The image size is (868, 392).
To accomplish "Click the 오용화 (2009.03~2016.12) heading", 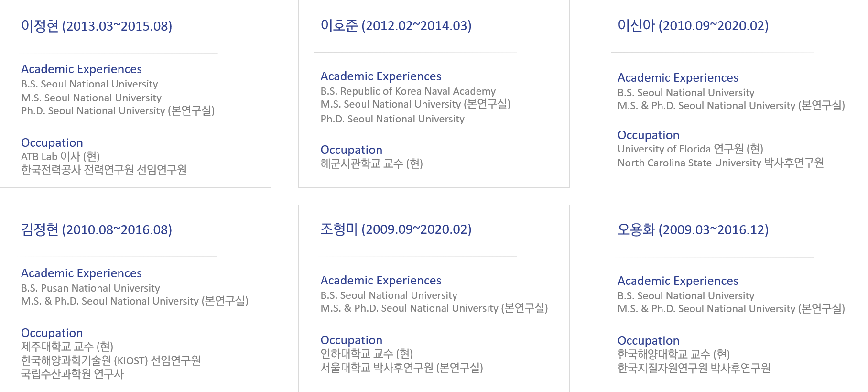I will pos(693,229).
